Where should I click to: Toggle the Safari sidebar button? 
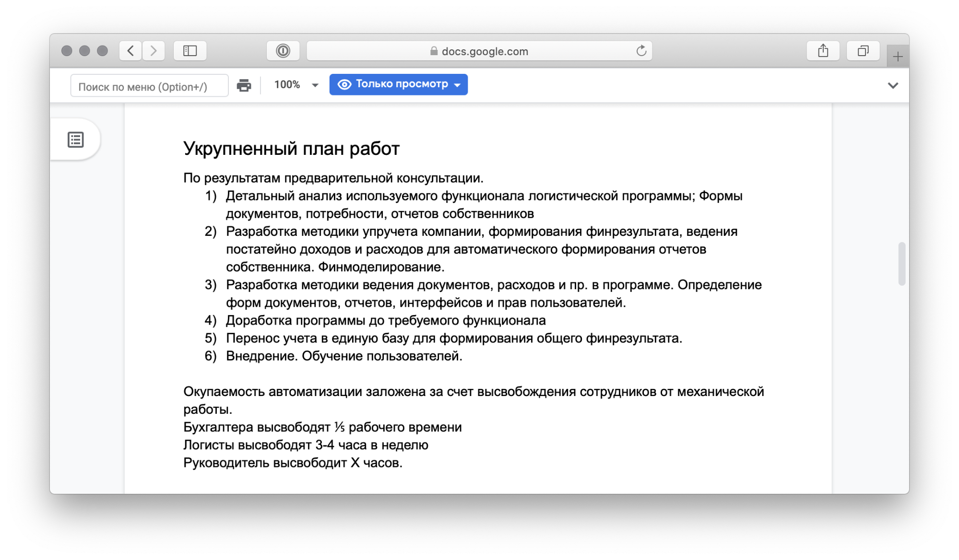(x=190, y=51)
